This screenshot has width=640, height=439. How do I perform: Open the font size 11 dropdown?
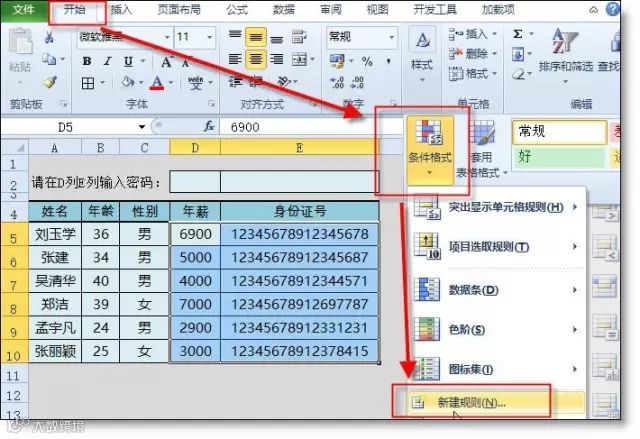[210, 37]
